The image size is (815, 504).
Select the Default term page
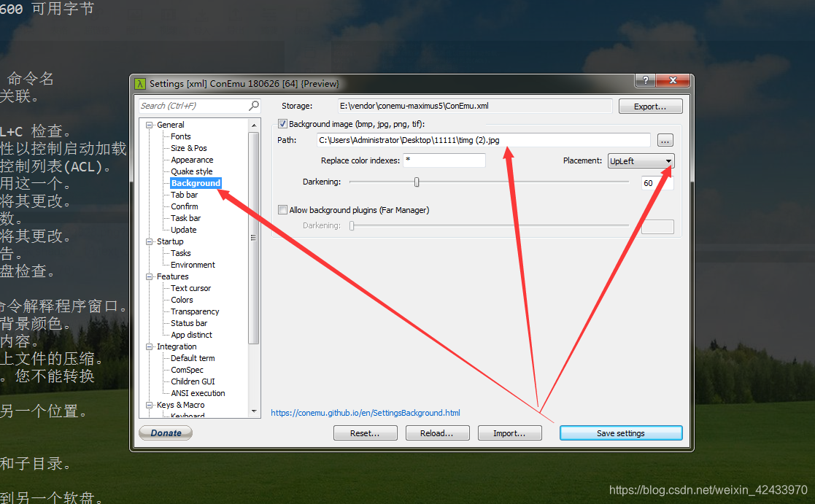tap(193, 358)
